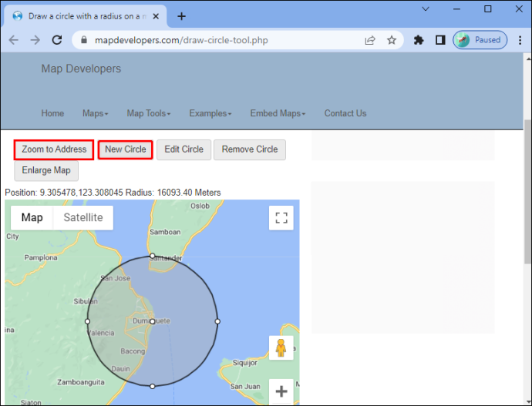
Task: Click the Bacong label inside the circle
Action: coord(133,351)
